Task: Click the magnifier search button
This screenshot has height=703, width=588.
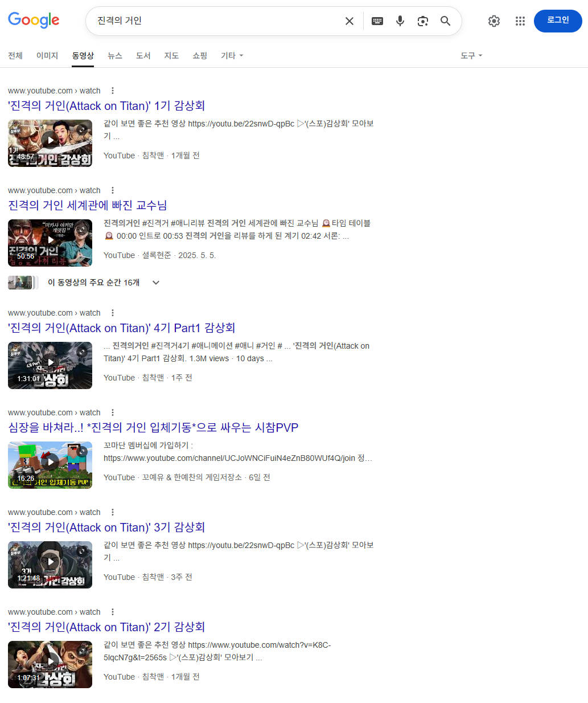Action: pyautogui.click(x=446, y=21)
